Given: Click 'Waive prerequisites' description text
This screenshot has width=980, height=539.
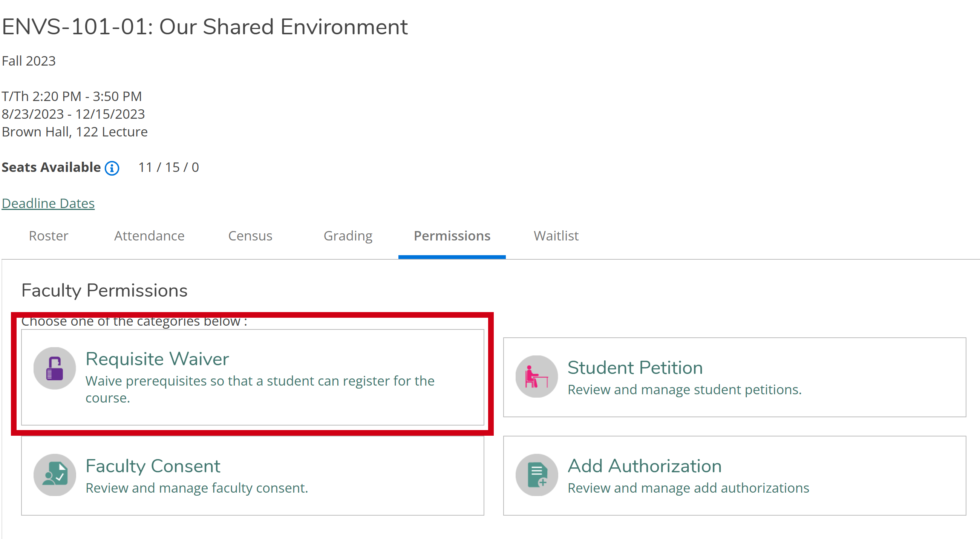Looking at the screenshot, I should pyautogui.click(x=260, y=381).
